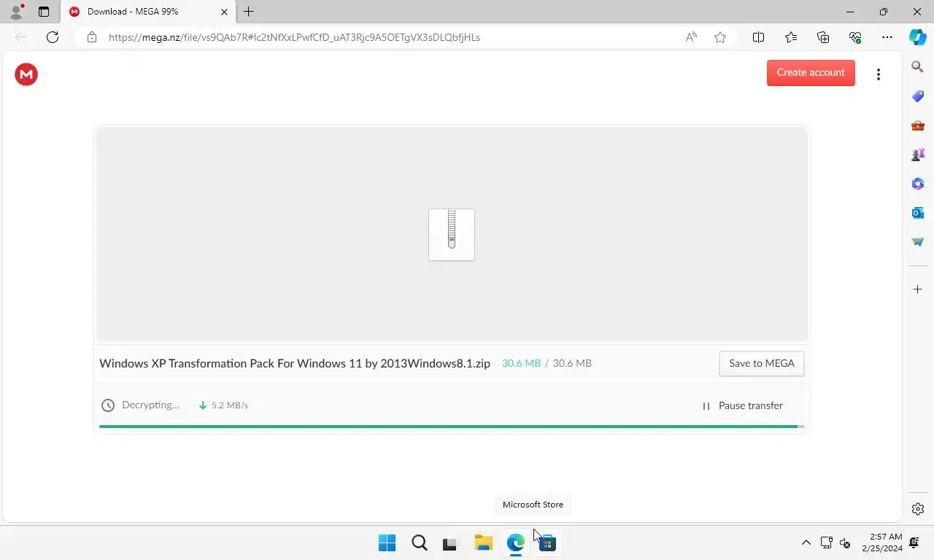934x560 pixels.
Task: Open Read aloud in address bar
Action: coord(691,37)
